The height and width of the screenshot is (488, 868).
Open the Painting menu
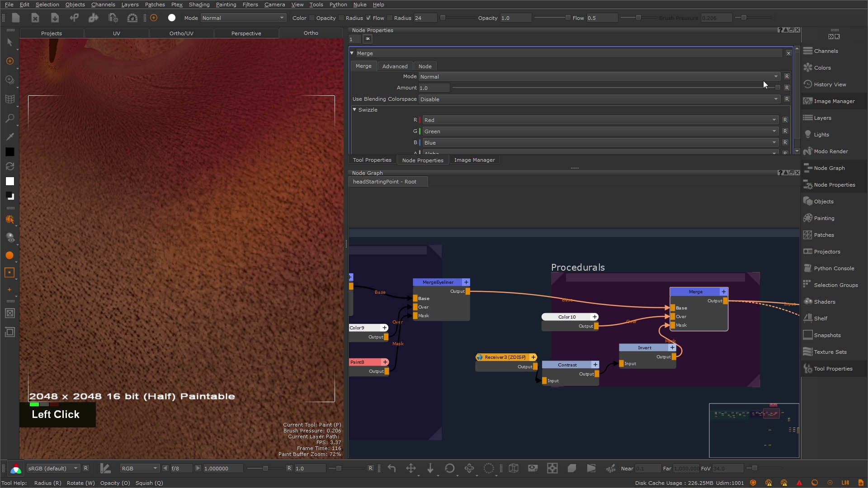click(226, 5)
